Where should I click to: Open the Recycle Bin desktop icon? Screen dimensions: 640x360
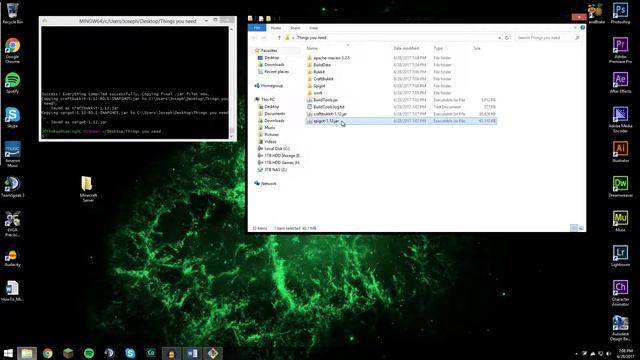click(x=13, y=12)
